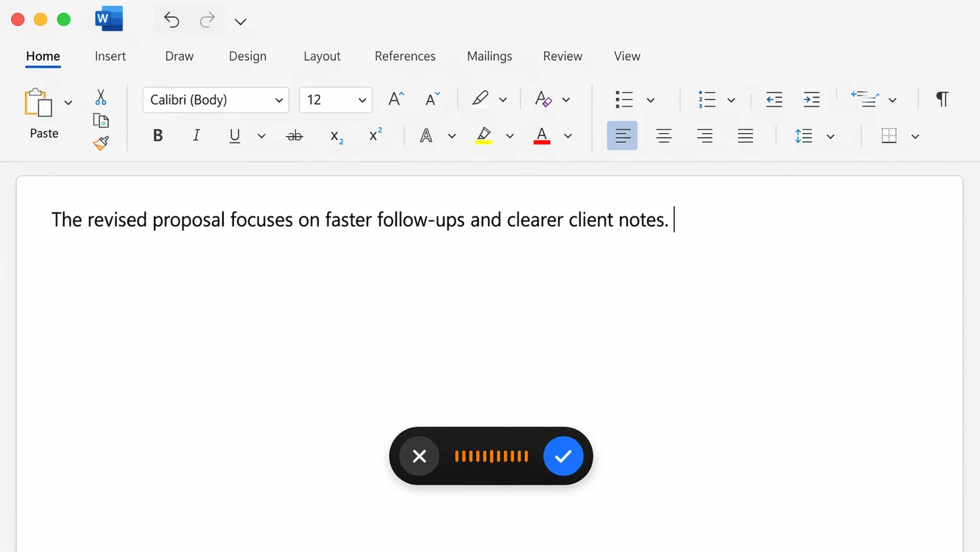
Task: Toggle center text alignment
Action: pyautogui.click(x=663, y=135)
